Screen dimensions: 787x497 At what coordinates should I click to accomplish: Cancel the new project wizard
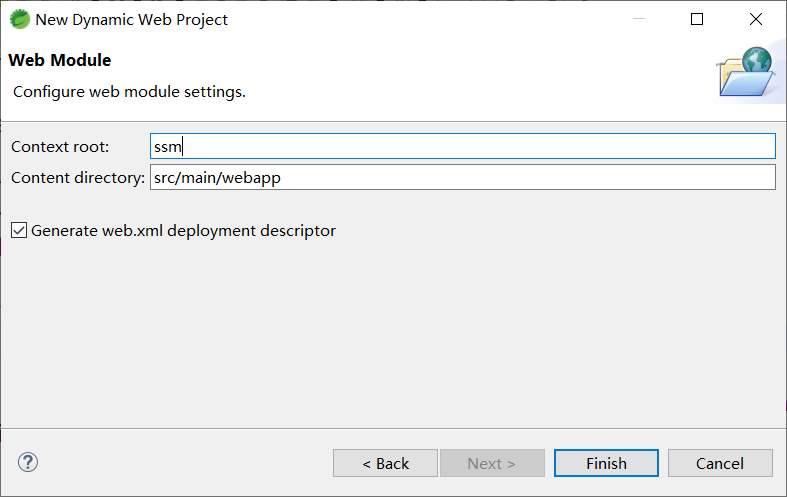pos(720,463)
